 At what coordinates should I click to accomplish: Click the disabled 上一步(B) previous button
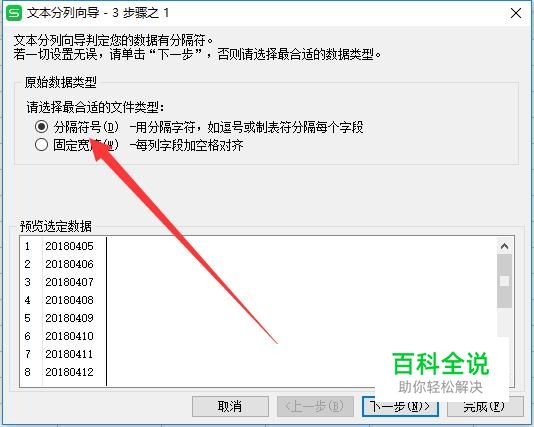(315, 406)
